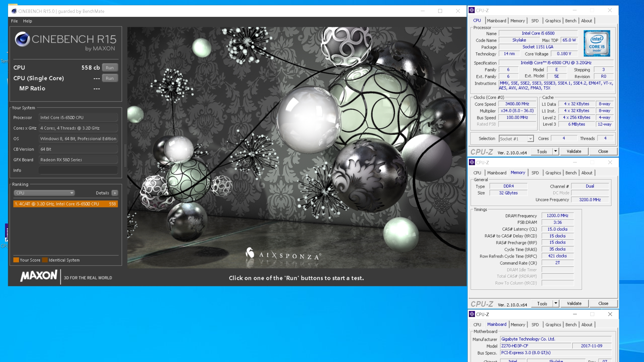Open SPD tab in bottom CPU-Z window
644x362 pixels.
[x=535, y=325]
